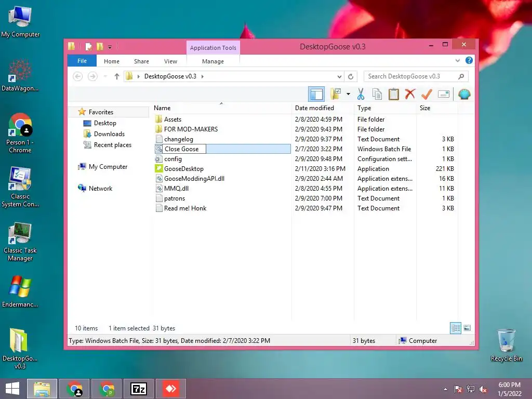The width and height of the screenshot is (532, 399).
Task: Expand the ribbon with the chevron
Action: point(457,61)
